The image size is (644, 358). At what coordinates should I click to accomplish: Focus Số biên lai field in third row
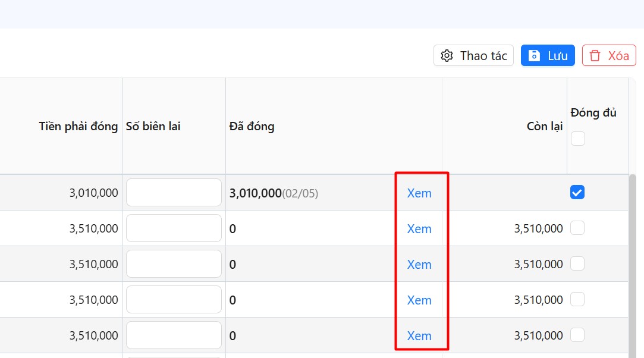click(x=174, y=264)
